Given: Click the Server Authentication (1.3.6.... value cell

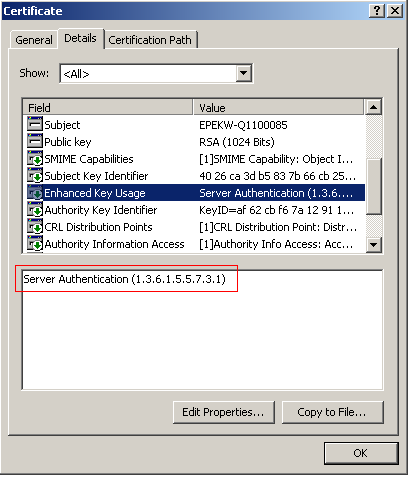Looking at the screenshot, I should [276, 193].
